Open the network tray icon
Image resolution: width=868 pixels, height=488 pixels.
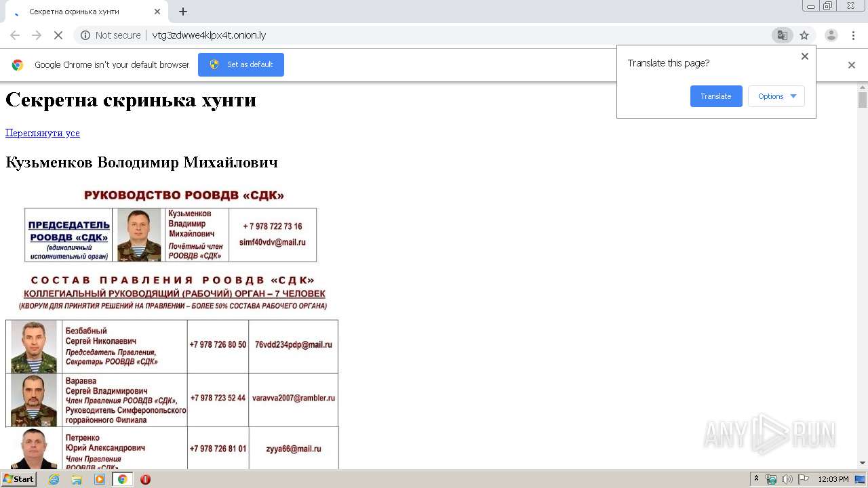click(771, 479)
